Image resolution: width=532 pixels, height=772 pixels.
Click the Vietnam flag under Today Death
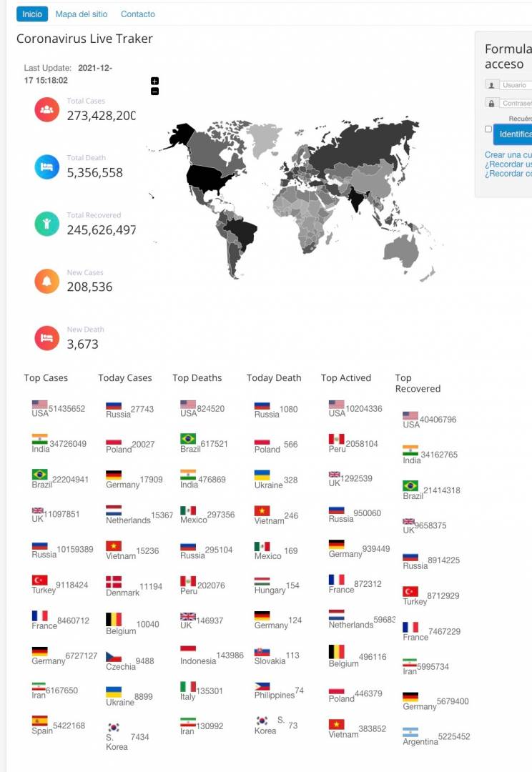(x=262, y=510)
